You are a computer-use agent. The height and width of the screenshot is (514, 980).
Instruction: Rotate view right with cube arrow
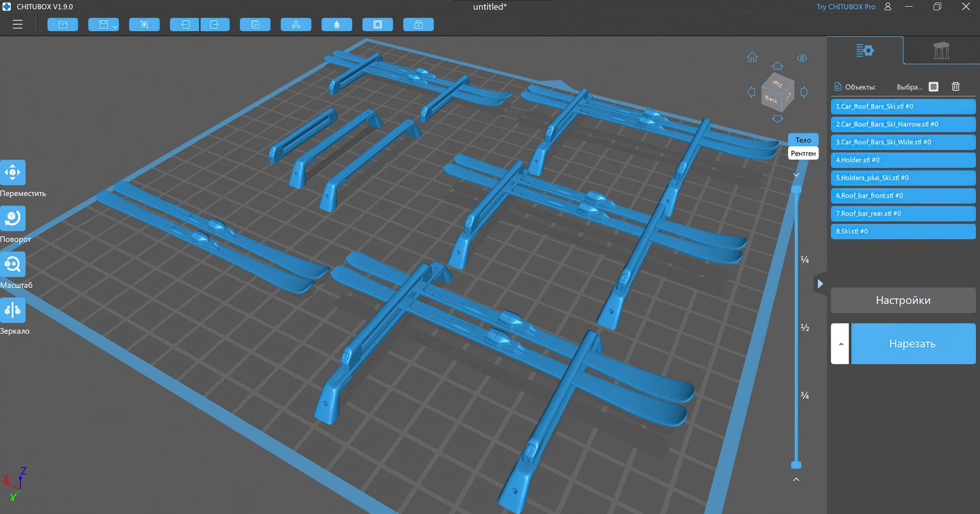coord(804,92)
